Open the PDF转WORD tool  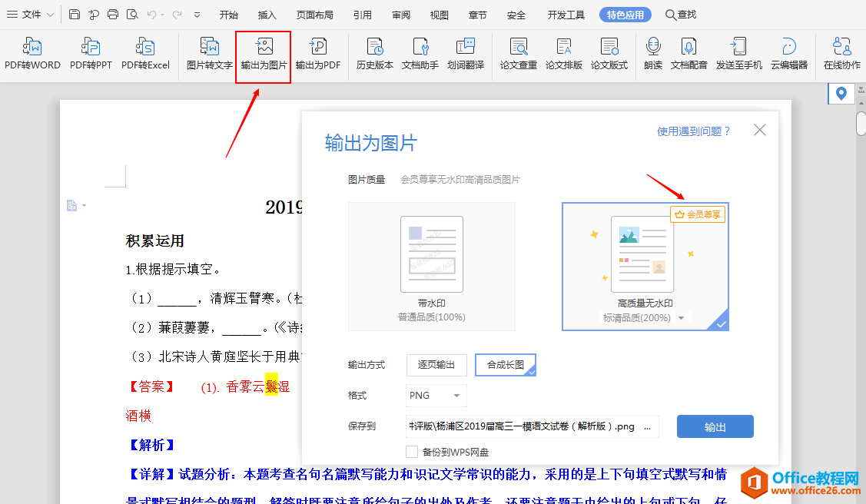(x=32, y=54)
